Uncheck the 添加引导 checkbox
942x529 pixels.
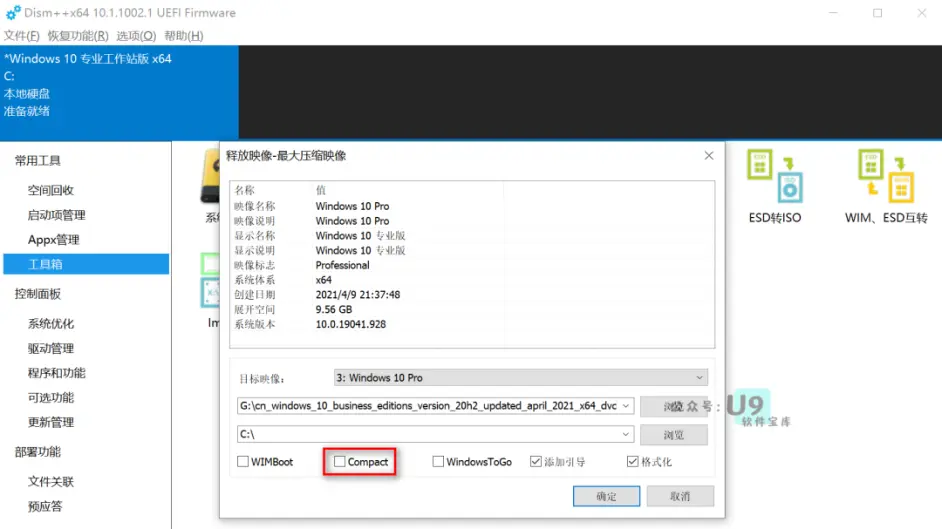pyautogui.click(x=535, y=461)
